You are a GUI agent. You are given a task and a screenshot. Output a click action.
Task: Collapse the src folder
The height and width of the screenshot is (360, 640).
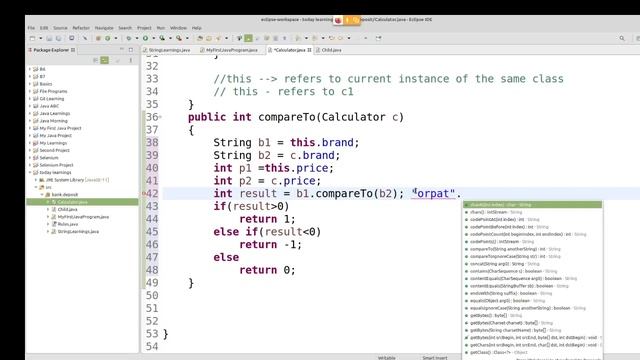pyautogui.click(x=36, y=187)
